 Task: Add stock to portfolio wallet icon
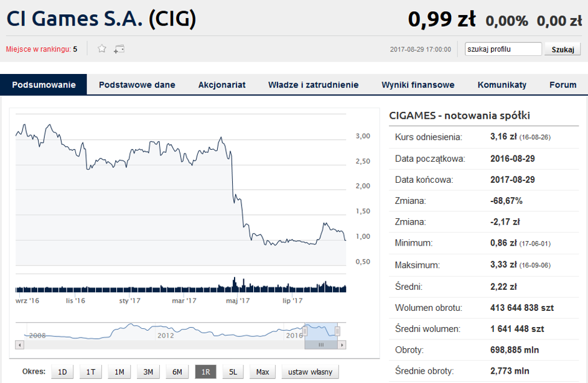pos(119,48)
